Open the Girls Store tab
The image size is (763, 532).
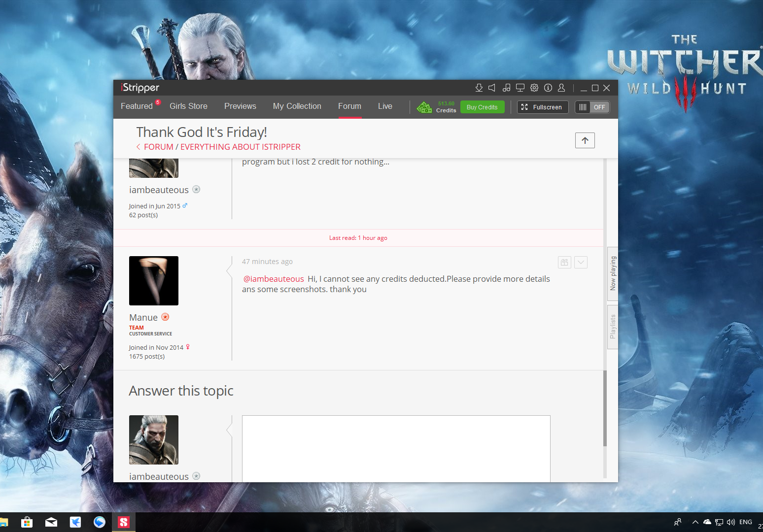[188, 106]
